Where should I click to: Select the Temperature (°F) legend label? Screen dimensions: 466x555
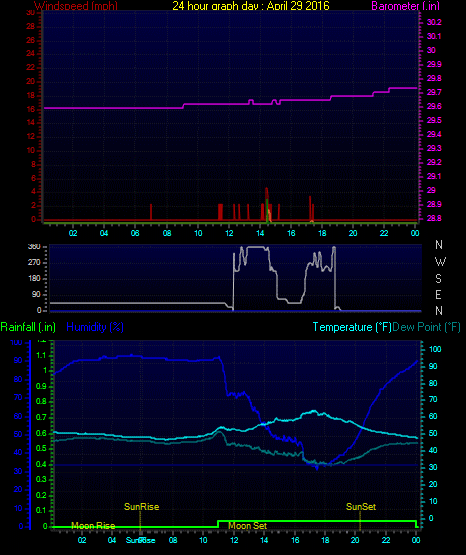[x=352, y=327]
